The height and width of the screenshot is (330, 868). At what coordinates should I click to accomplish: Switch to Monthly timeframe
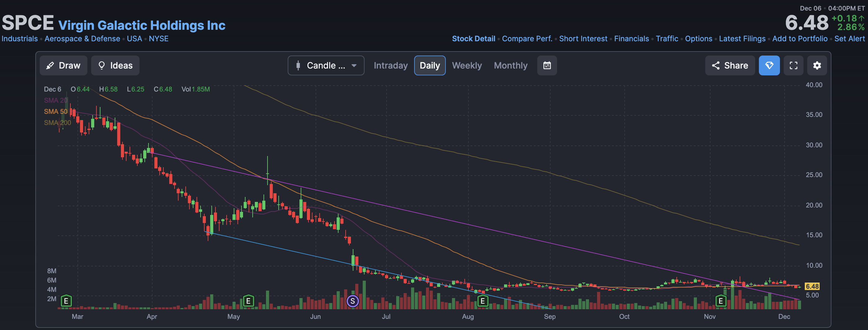[x=511, y=65]
